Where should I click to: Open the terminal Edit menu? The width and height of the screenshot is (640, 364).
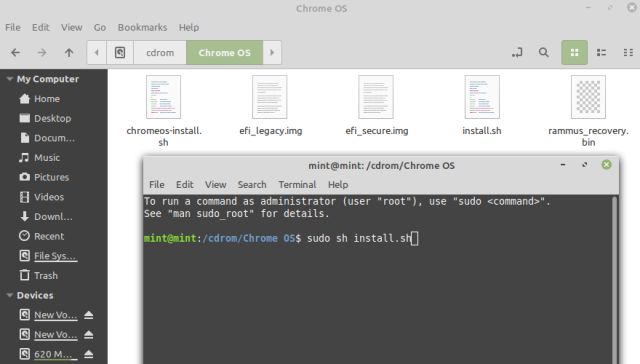tap(184, 184)
